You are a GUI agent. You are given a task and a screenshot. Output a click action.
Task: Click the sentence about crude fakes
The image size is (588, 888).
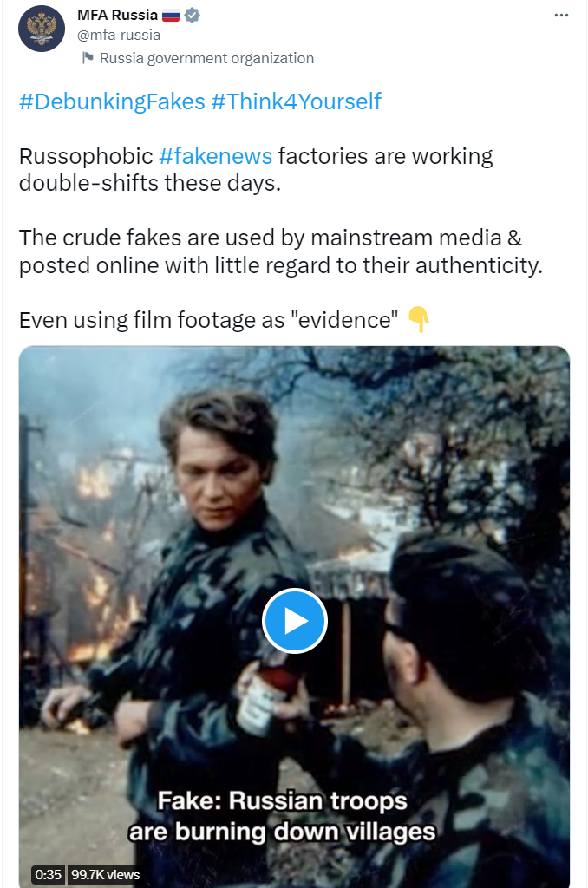pyautogui.click(x=281, y=251)
